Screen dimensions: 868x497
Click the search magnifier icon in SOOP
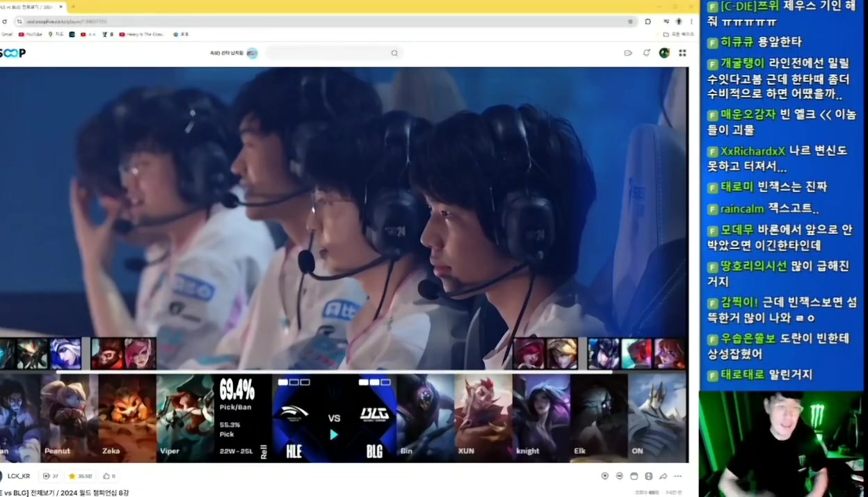click(x=394, y=53)
